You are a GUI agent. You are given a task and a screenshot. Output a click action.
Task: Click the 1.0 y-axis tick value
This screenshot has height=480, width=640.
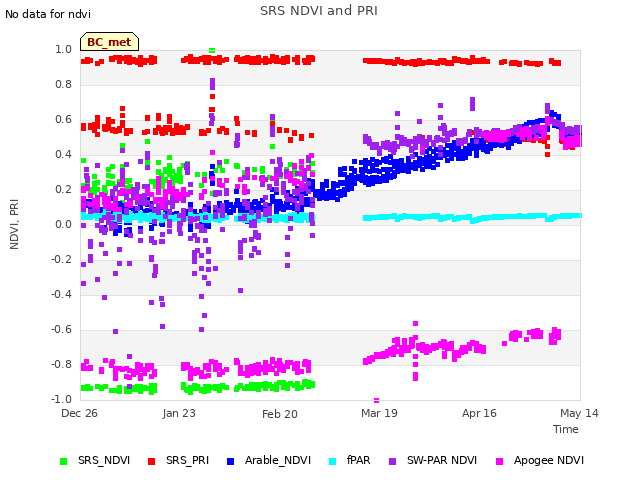click(x=63, y=49)
